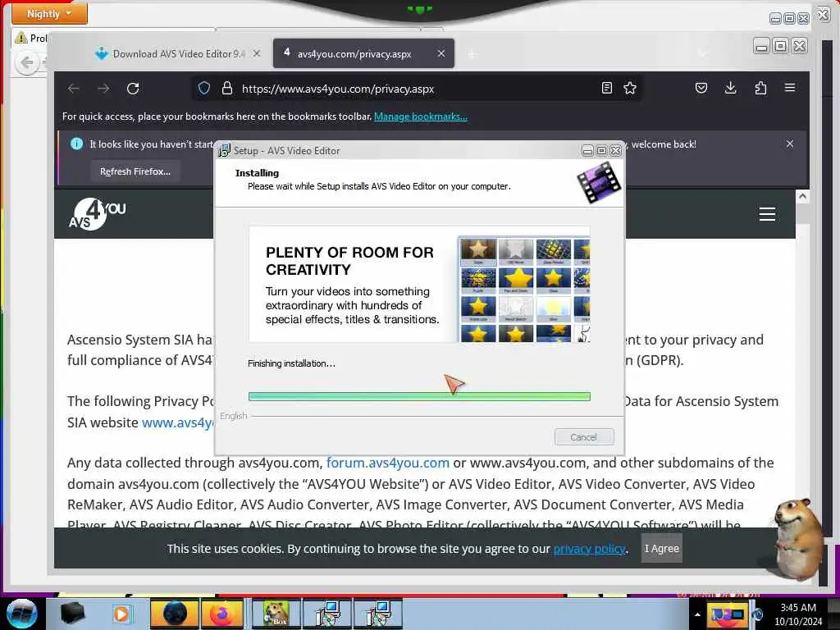Click back arrow in background Nightly window
Viewport: 840px width, 630px height.
27,62
